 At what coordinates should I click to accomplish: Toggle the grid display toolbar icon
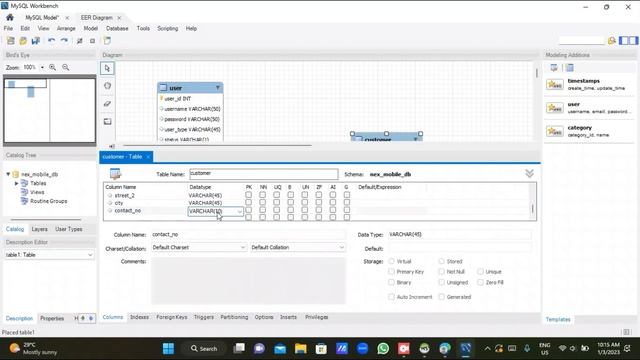tap(80, 41)
